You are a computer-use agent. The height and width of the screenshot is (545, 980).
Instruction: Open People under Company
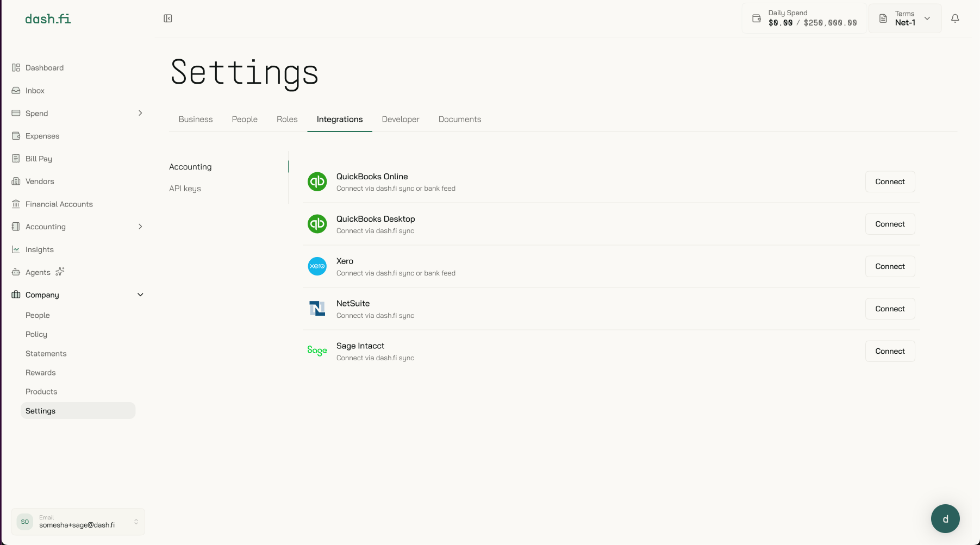click(x=38, y=315)
